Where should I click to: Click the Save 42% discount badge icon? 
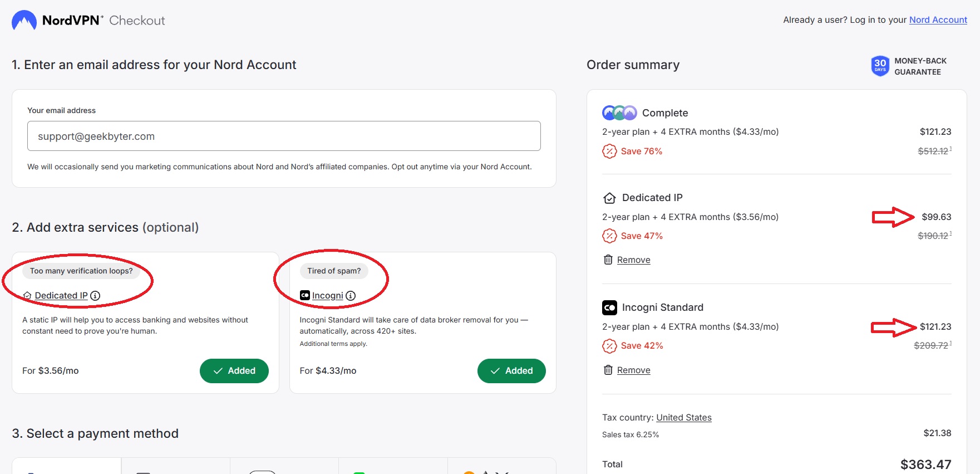click(609, 346)
